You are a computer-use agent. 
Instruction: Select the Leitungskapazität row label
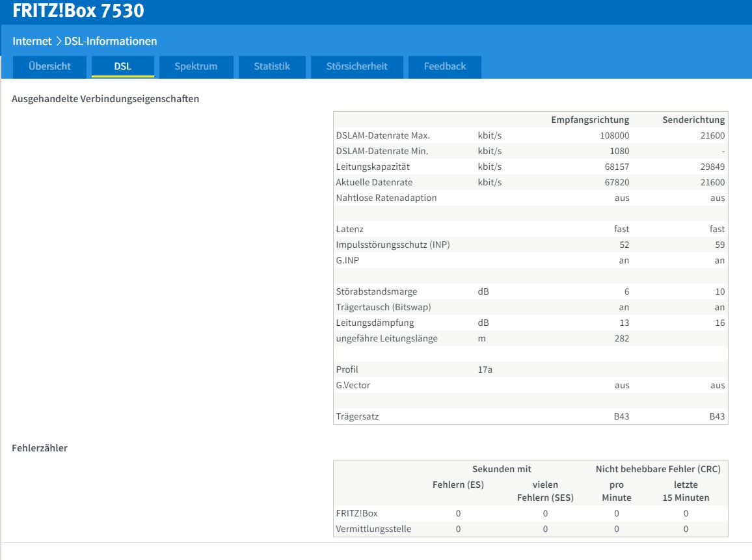pyautogui.click(x=373, y=167)
